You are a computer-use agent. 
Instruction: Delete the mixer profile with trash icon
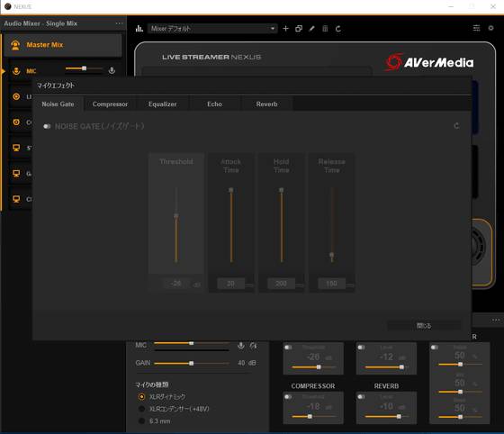[325, 29]
